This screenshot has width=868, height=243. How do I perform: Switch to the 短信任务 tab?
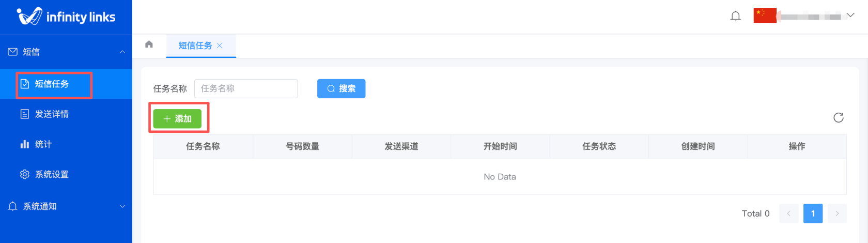[195, 45]
